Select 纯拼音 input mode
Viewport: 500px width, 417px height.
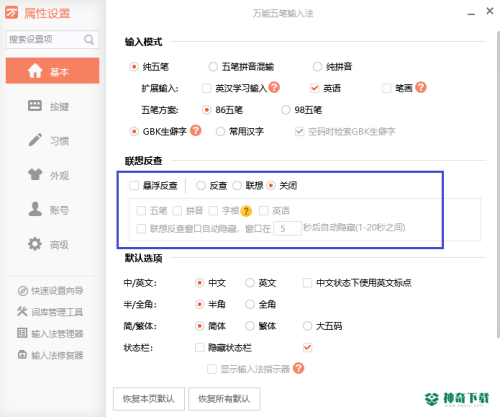pos(317,67)
